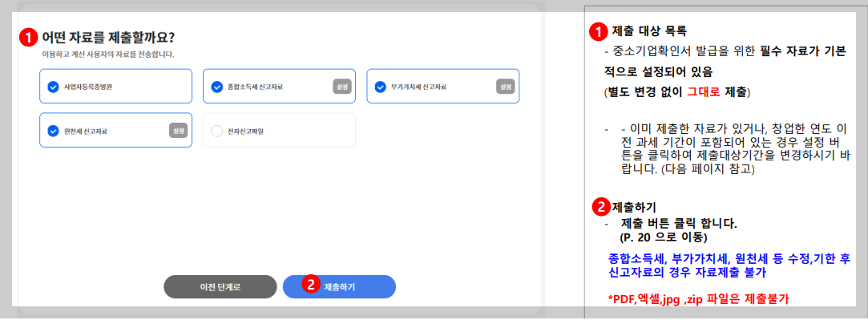Submit with the 제출하기 button
This screenshot has width=868, height=320.
[339, 287]
